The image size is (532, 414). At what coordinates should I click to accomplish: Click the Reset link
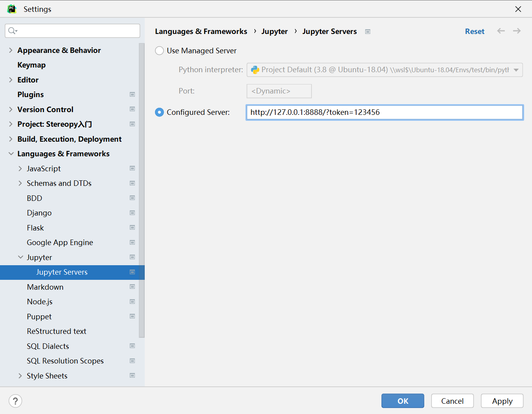pyautogui.click(x=474, y=31)
